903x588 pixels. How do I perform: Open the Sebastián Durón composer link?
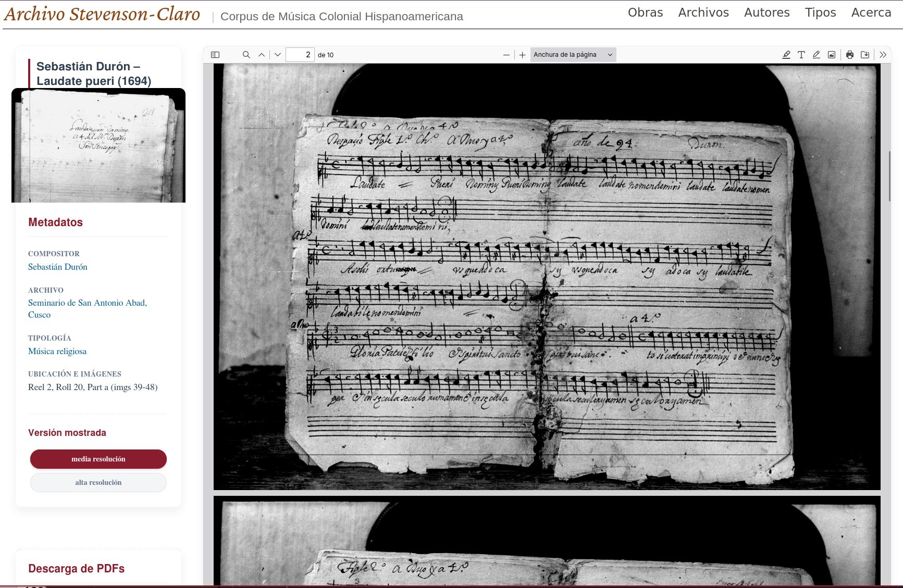click(x=58, y=267)
